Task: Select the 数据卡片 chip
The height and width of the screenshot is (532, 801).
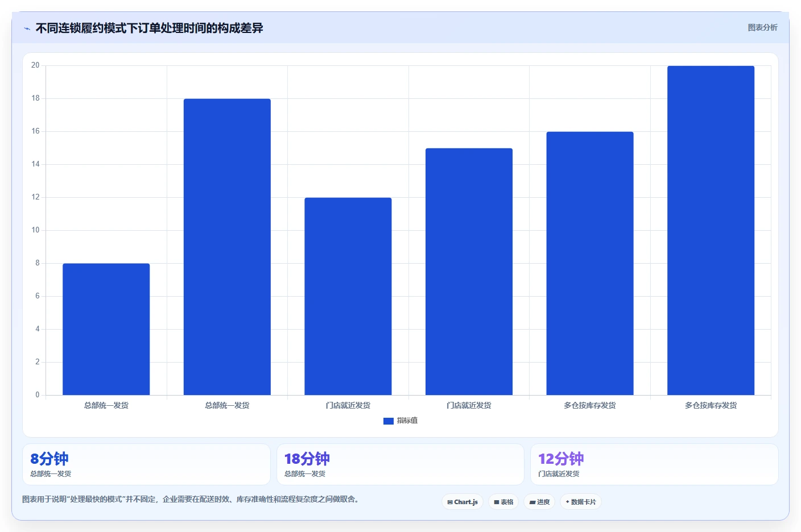Action: [x=581, y=502]
